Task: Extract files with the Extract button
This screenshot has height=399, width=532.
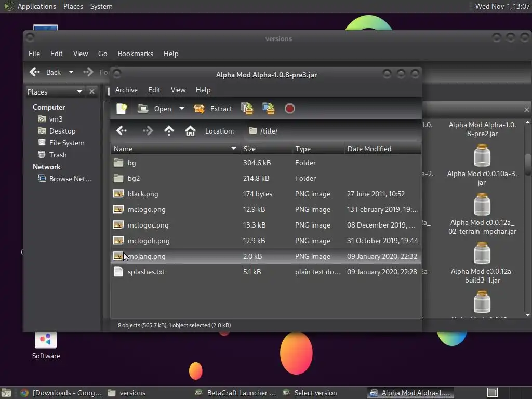Action: click(212, 109)
